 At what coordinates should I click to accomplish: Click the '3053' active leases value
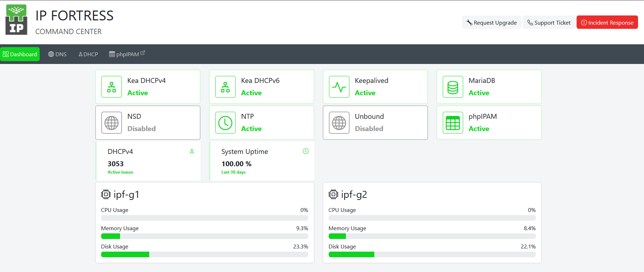pyautogui.click(x=116, y=164)
